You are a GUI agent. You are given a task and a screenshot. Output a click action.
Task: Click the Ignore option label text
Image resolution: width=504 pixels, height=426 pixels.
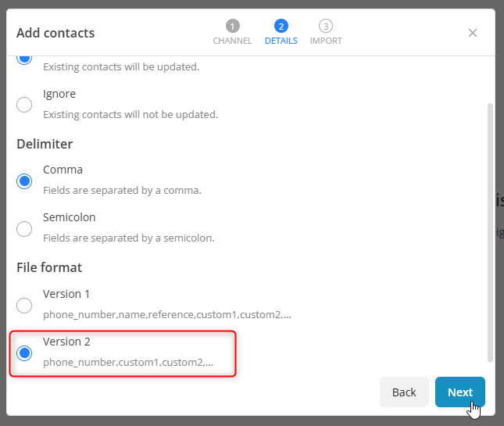(59, 94)
